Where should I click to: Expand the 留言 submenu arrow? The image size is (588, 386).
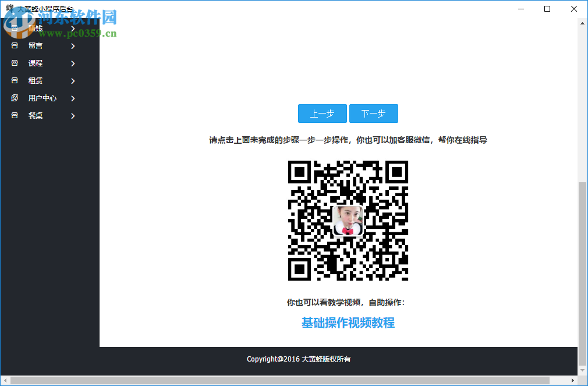click(73, 45)
